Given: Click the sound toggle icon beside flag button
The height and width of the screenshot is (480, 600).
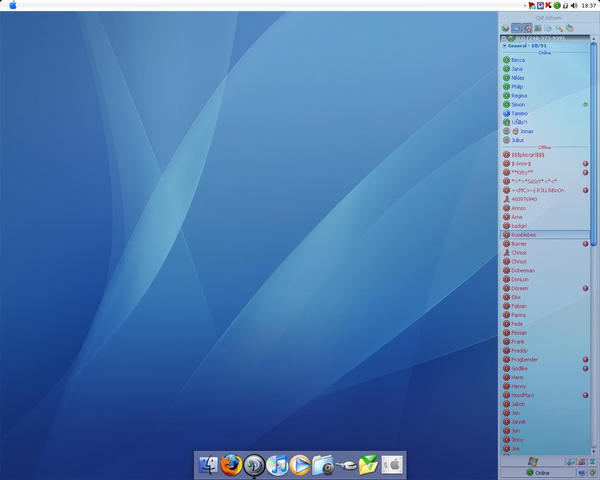Looking at the screenshot, I should (570, 462).
